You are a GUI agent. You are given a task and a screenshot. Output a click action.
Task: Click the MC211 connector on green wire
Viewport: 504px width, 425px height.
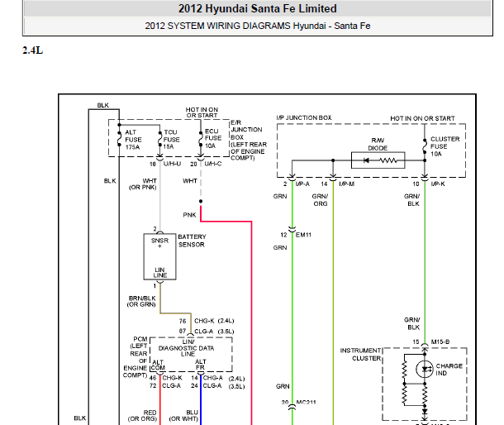tap(291, 404)
